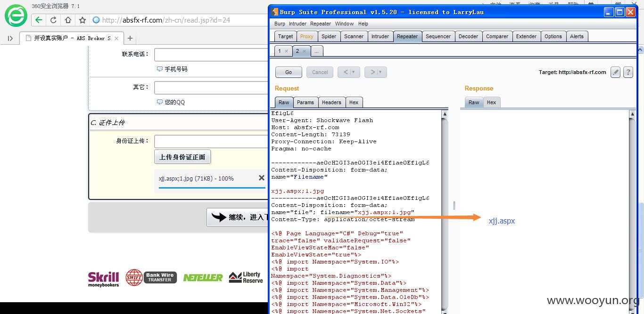Click the browser address bar URL

click(x=166, y=20)
